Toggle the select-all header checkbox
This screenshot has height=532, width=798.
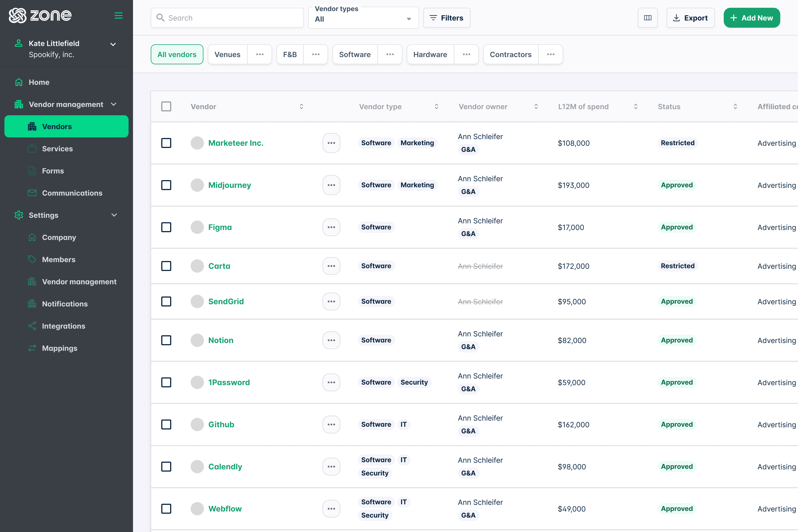(166, 106)
